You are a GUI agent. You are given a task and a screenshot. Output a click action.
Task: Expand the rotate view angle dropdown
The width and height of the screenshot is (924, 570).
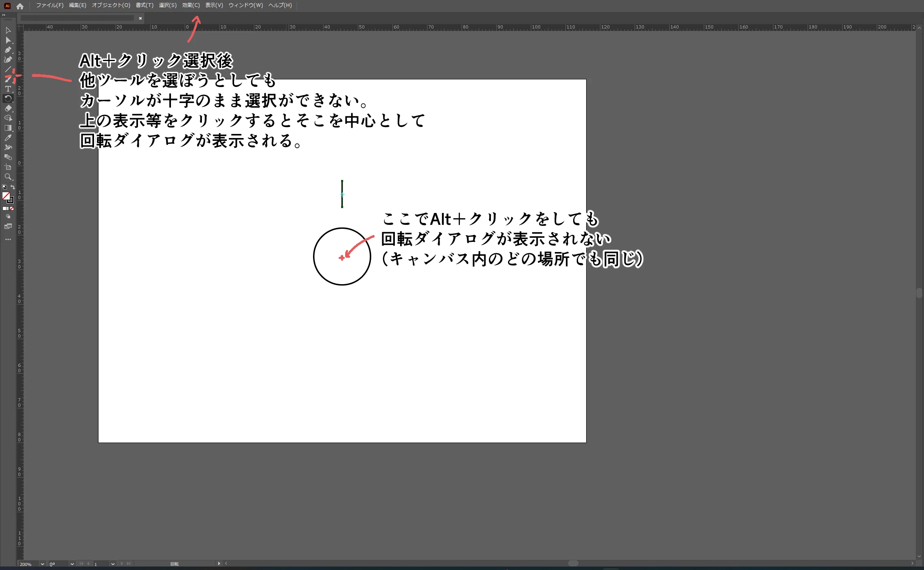[x=72, y=564]
